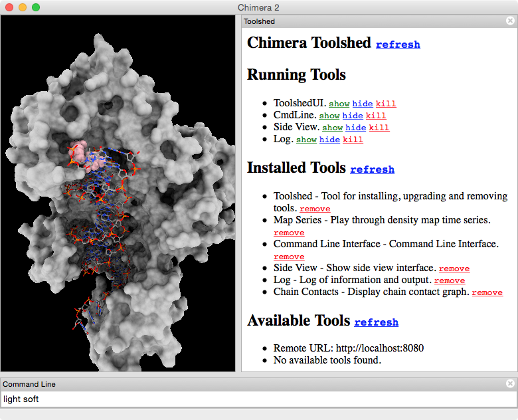Refresh the Available Tools list
This screenshot has height=420, width=518.
coord(376,322)
